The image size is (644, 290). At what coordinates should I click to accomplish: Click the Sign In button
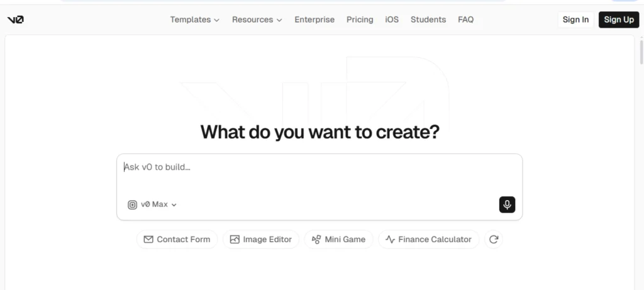point(575,20)
